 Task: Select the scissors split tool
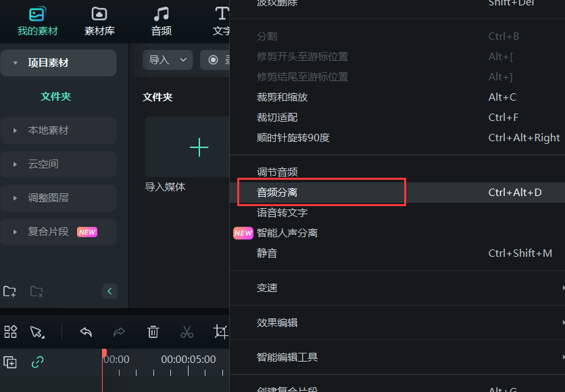(187, 332)
